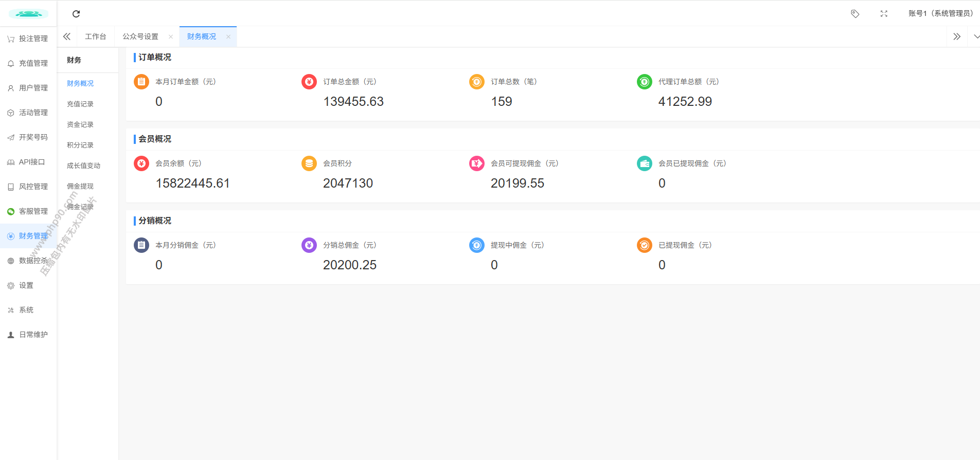Viewport: 980px width, 460px height.
Task: Open 佣金提现 in finance submenu
Action: point(80,187)
